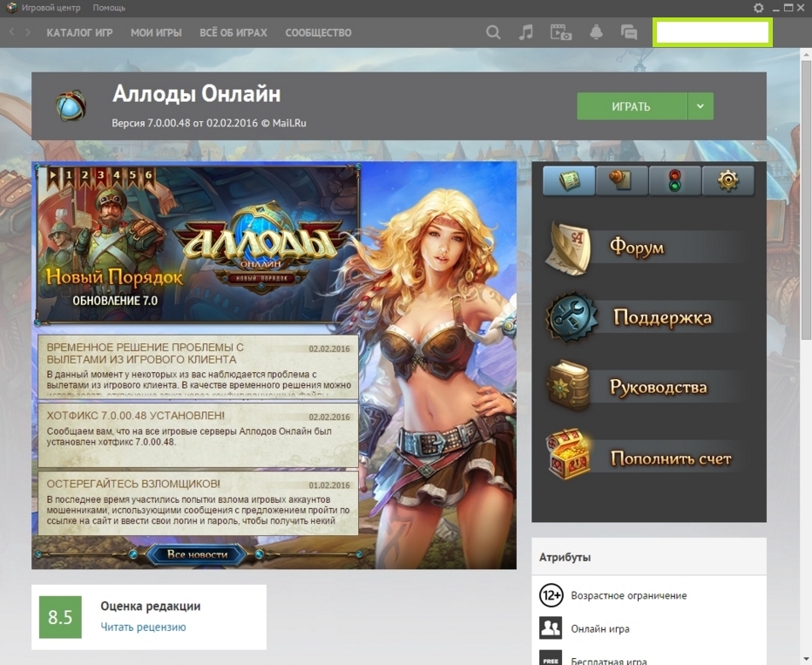Screen dimensions: 812x665
Task: Open the search magnifier icon
Action: [x=493, y=32]
